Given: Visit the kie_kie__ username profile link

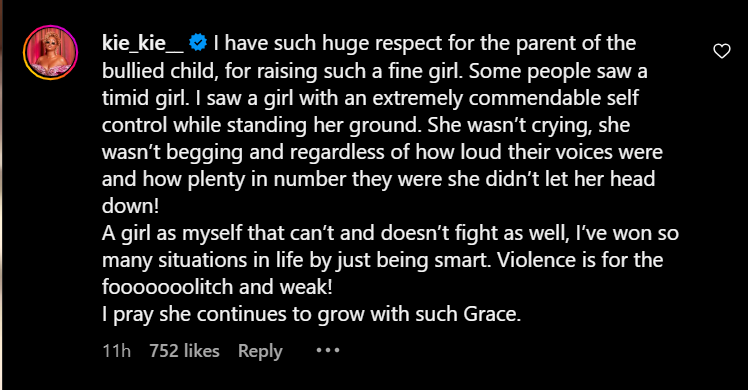Looking at the screenshot, I should (x=143, y=43).
